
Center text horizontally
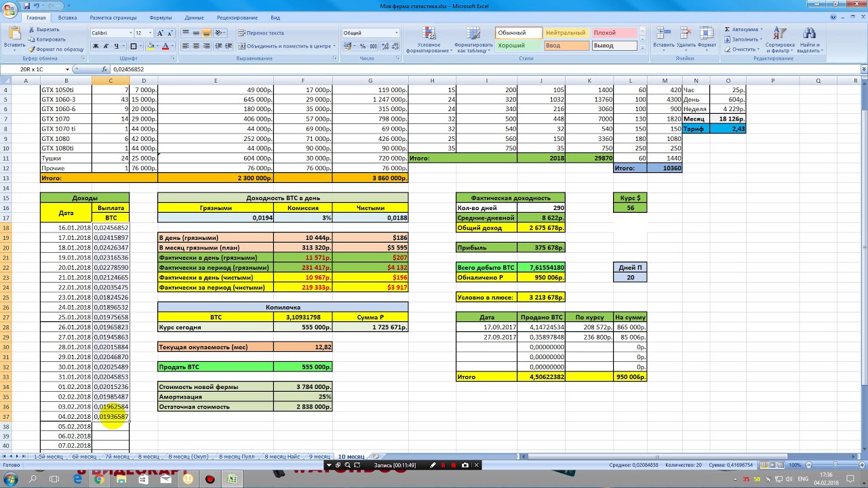(196, 46)
